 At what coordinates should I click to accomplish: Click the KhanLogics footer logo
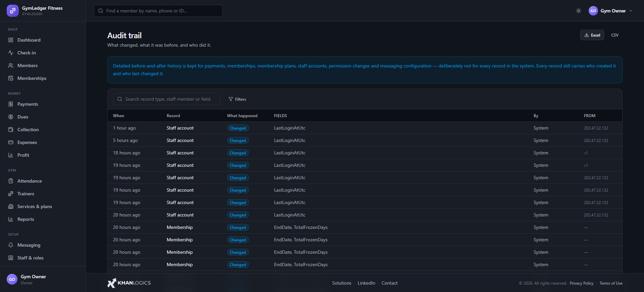pyautogui.click(x=129, y=283)
